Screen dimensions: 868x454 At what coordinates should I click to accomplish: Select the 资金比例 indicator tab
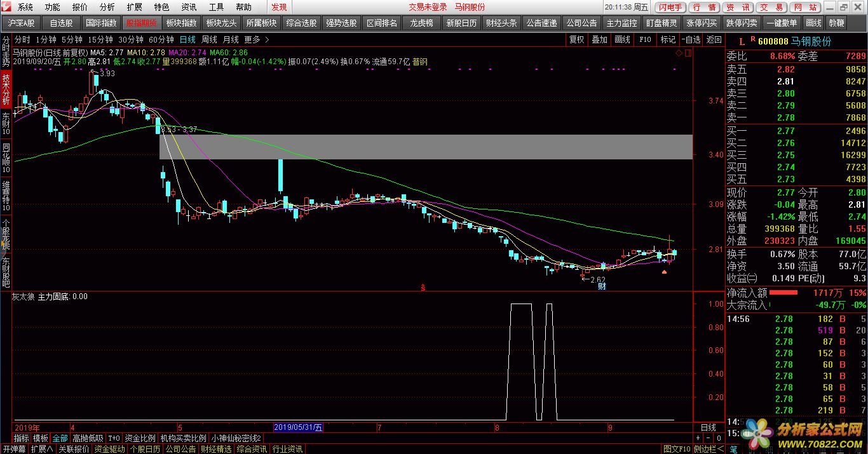tap(140, 438)
